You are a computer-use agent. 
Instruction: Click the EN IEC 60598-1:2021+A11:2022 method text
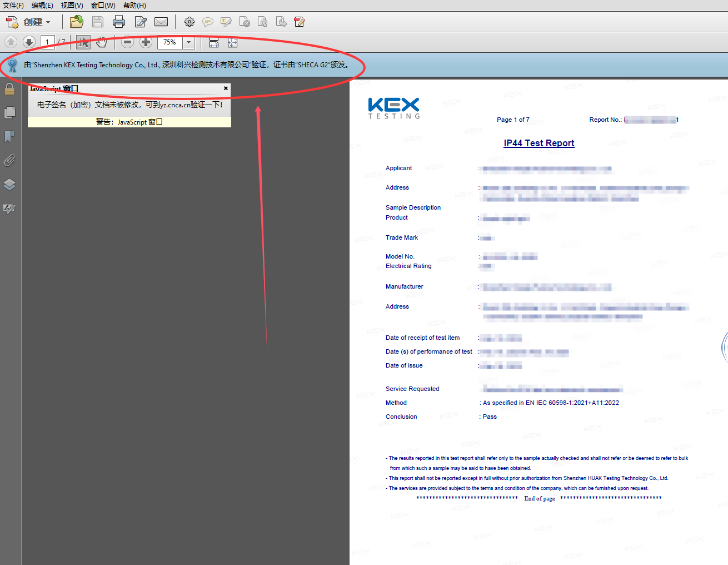572,403
